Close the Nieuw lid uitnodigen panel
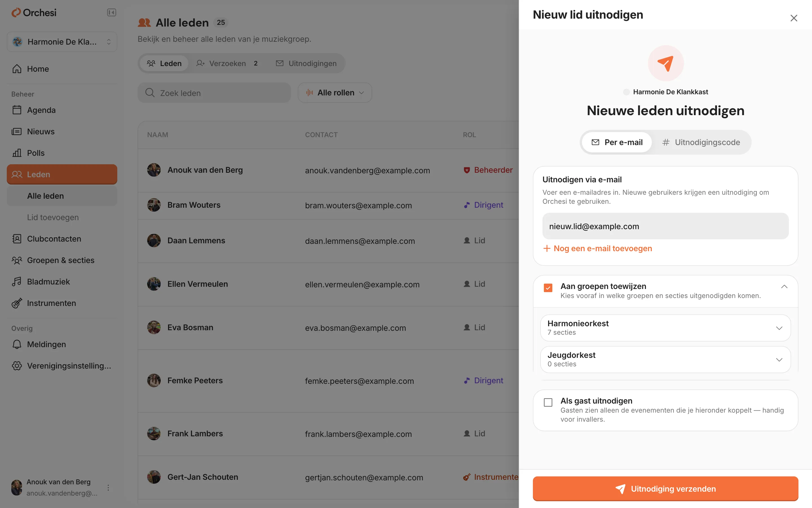The width and height of the screenshot is (812, 508). tap(794, 18)
